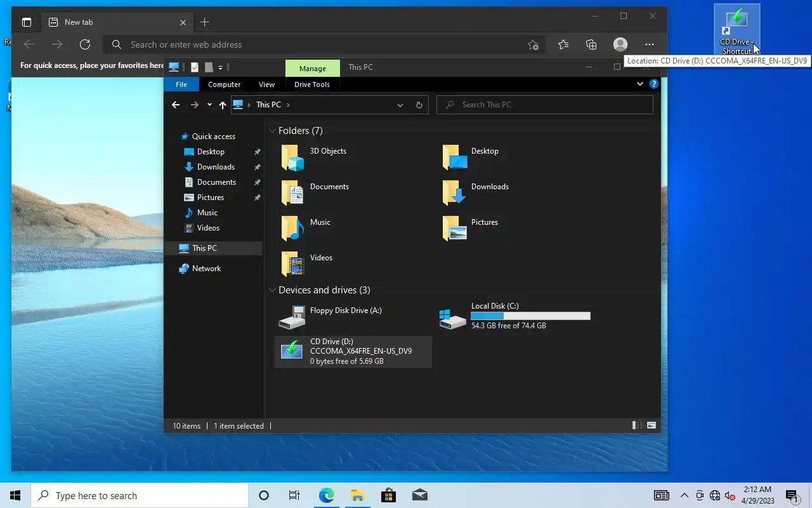Screen dimensions: 812x508
Task: Close the Edge New tab
Action: tap(183, 22)
